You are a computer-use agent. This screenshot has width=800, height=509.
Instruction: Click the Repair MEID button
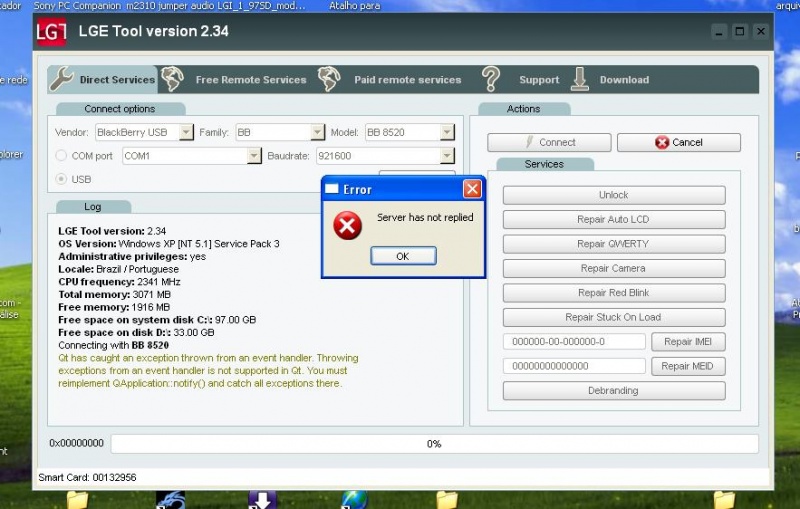click(x=688, y=366)
